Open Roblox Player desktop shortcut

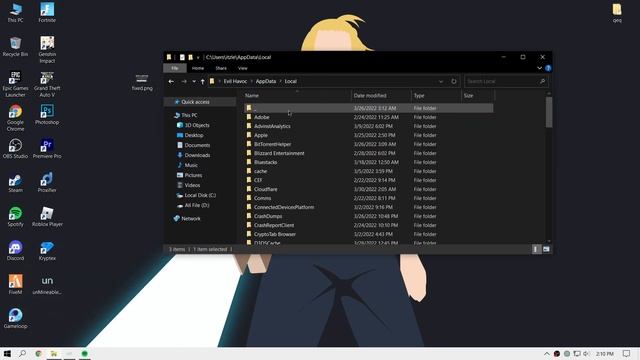(47, 216)
